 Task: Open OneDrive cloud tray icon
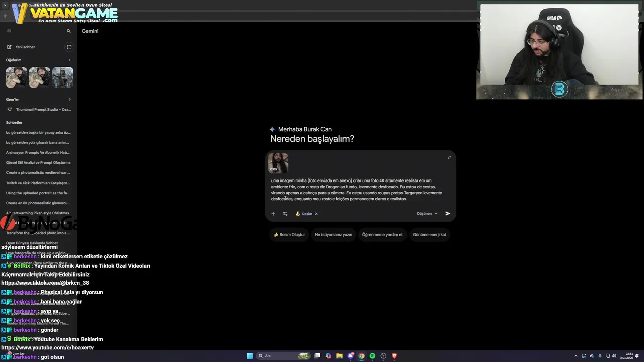592,356
